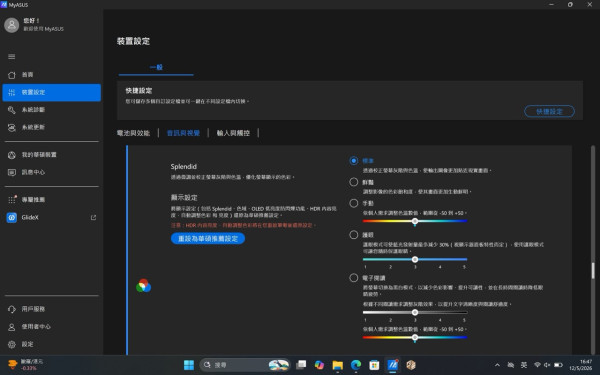Open File Explorer from the taskbar
The width and height of the screenshot is (600, 375).
338,365
